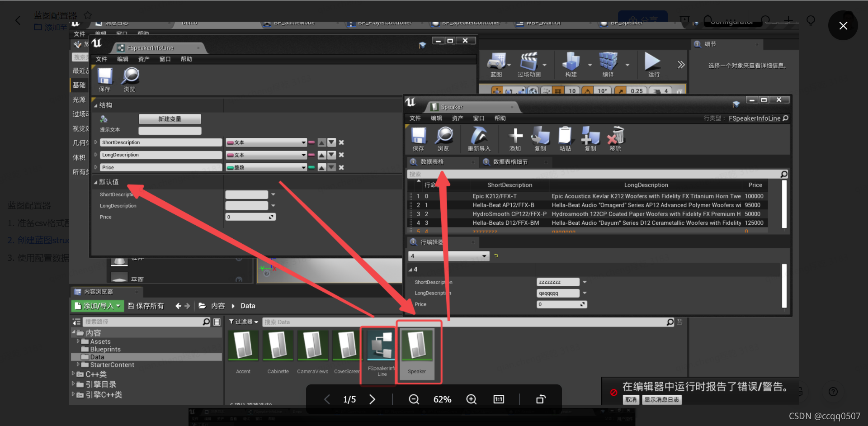Move LongDescription variable up

[322, 155]
